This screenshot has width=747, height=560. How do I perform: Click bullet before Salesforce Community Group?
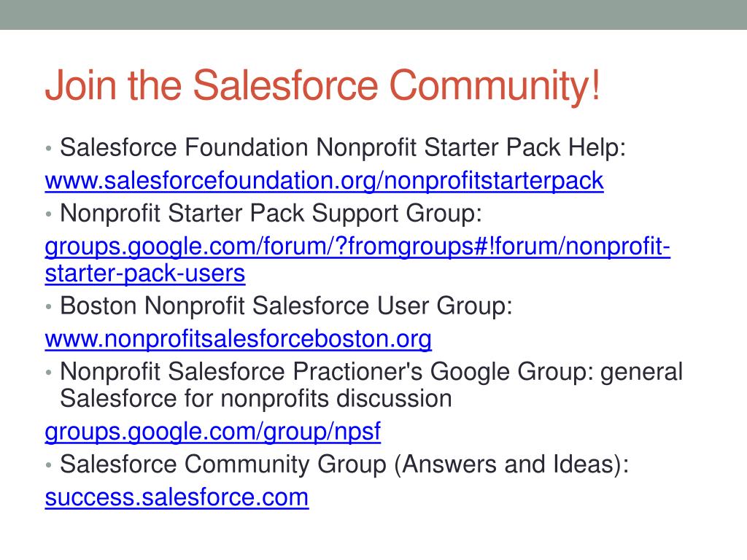pyautogui.click(x=49, y=465)
